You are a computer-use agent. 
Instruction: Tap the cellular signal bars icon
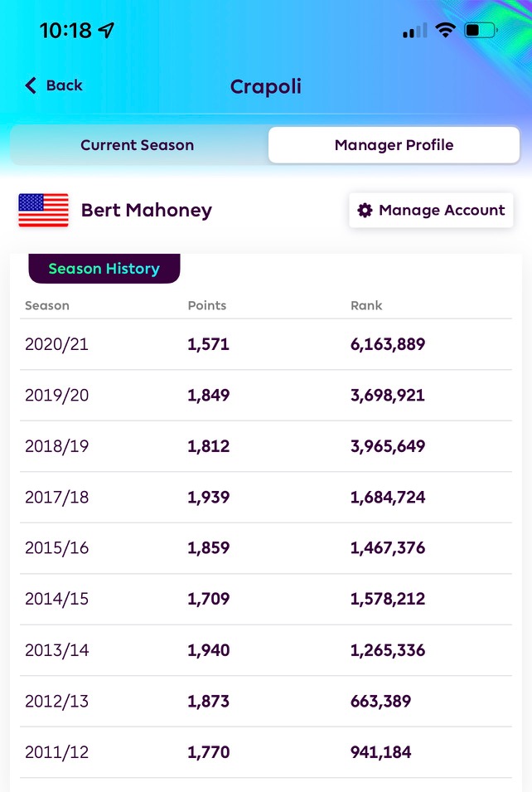(x=415, y=31)
